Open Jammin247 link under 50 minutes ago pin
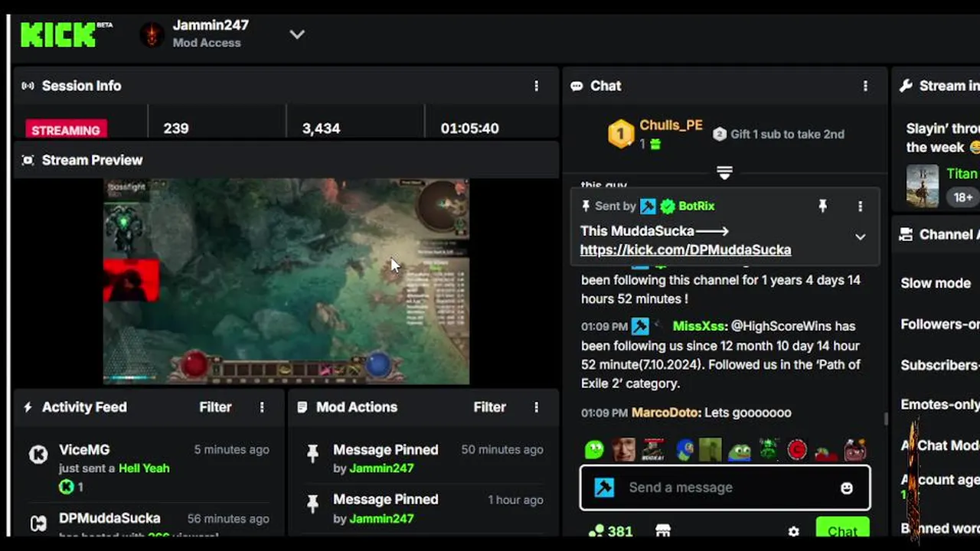The width and height of the screenshot is (980, 551). coord(381,468)
